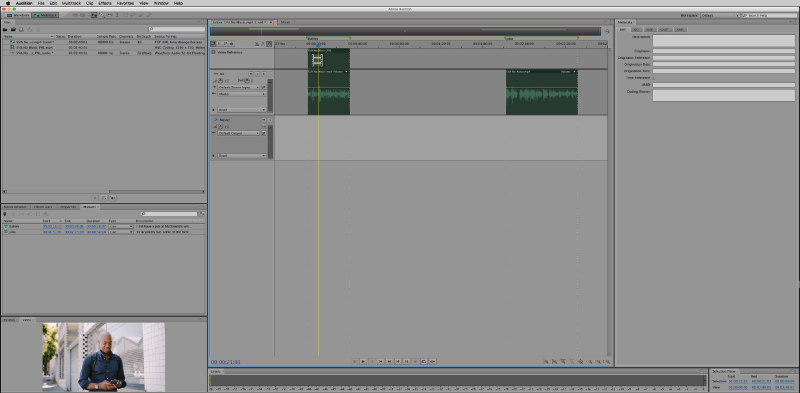Open track 1 automation mode Read dropdown
This screenshot has width=800, height=393.
[x=242, y=110]
